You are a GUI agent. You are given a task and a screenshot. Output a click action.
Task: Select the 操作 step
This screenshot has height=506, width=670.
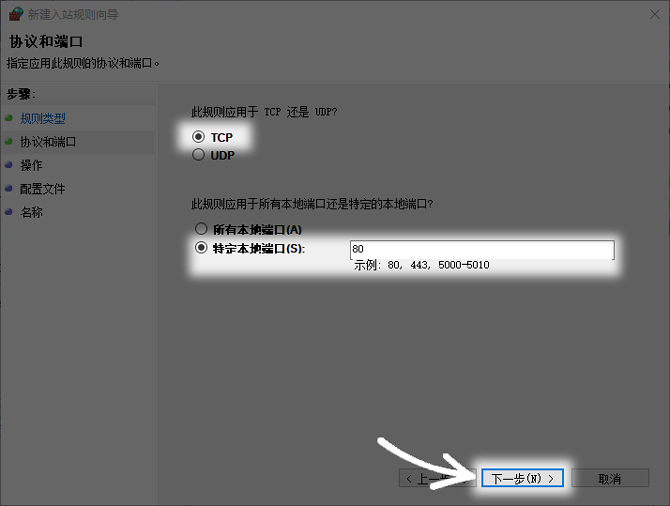(31, 165)
